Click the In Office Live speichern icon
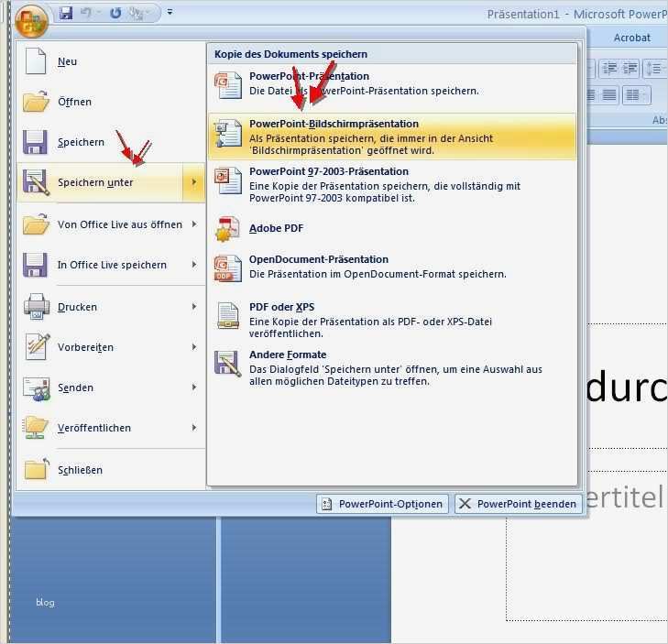This screenshot has width=668, height=644. (x=35, y=265)
